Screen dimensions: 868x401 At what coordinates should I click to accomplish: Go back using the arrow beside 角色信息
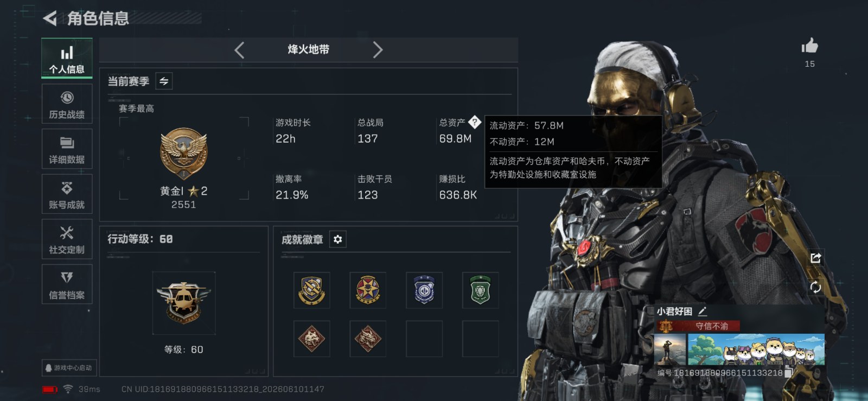[50, 18]
